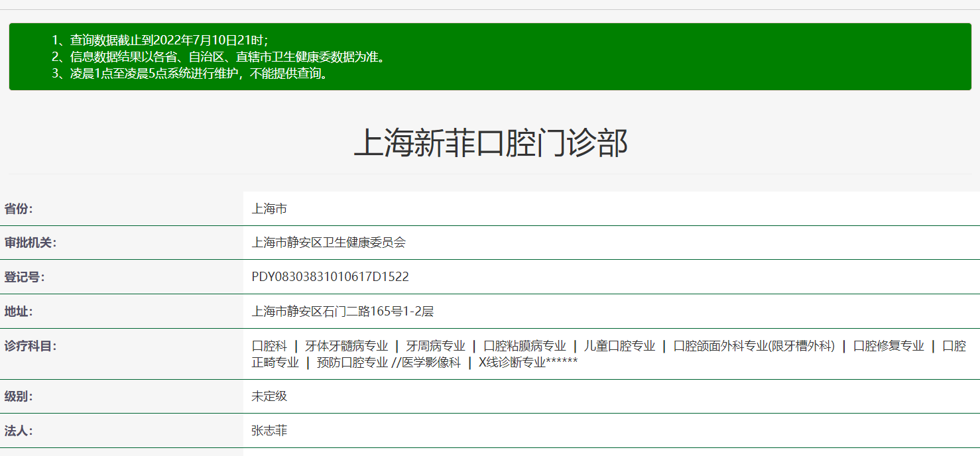This screenshot has width=980, height=456.
Task: Select the label 法人
Action: [19, 431]
